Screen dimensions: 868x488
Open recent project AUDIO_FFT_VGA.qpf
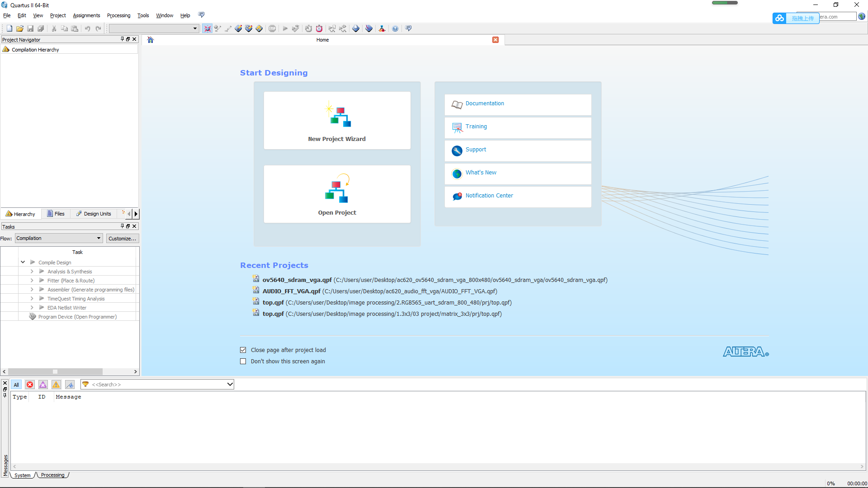(291, 291)
